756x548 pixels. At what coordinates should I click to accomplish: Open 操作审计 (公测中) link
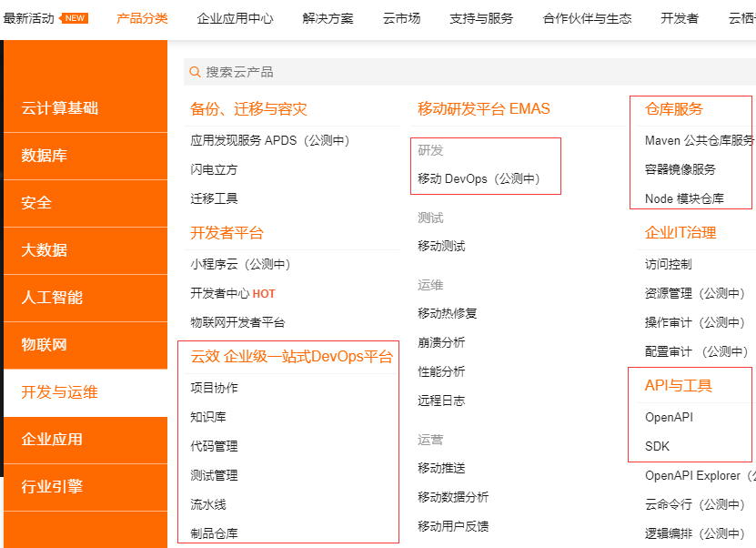coord(695,322)
